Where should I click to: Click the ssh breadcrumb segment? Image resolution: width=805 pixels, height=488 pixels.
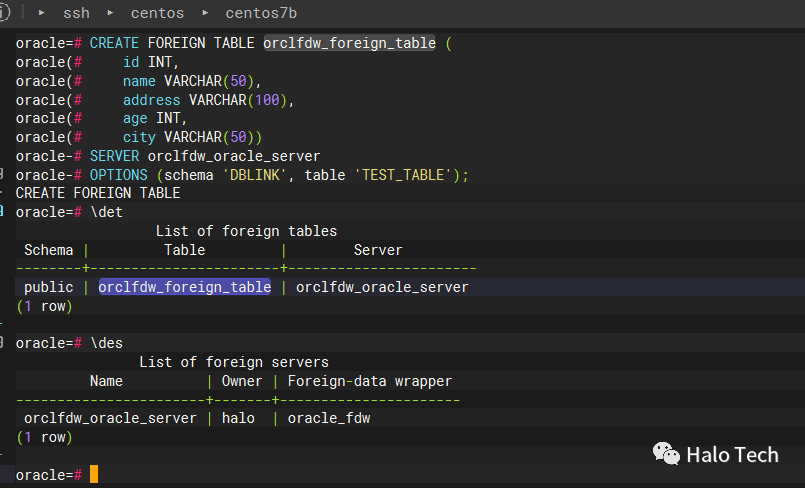76,13
